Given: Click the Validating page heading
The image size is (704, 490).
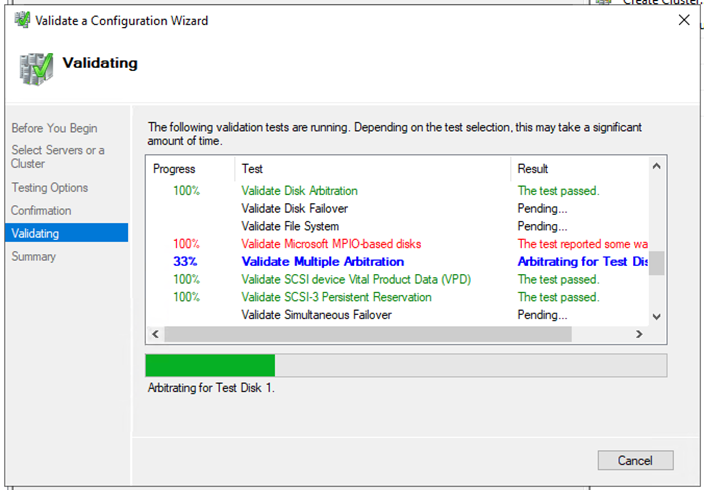Looking at the screenshot, I should click(x=100, y=63).
